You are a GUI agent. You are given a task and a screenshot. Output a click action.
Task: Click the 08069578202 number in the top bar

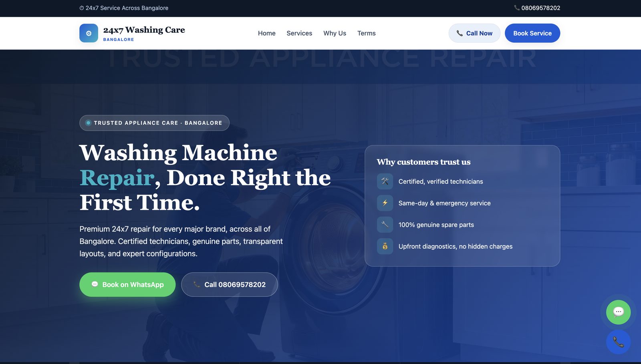pos(540,8)
